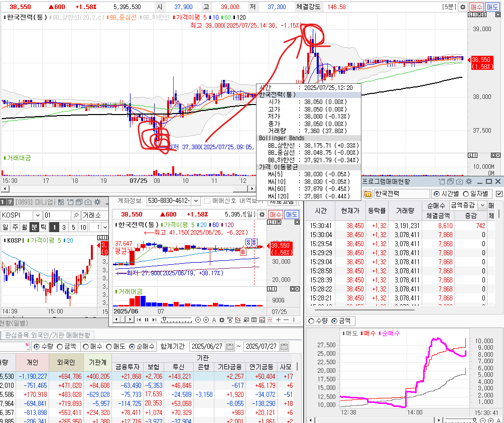This screenshot has width=504, height=423.
Task: Open settings gear on top 5-minute chart
Action: [x=462, y=7]
